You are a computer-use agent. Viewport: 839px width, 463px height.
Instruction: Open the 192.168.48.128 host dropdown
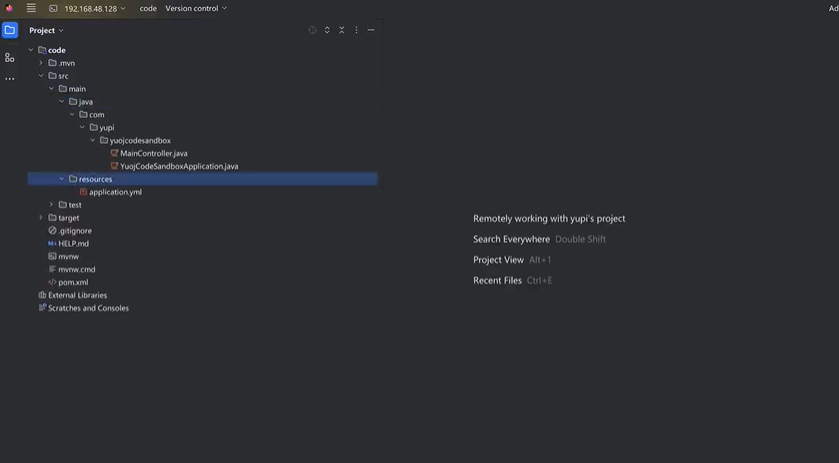tap(95, 9)
